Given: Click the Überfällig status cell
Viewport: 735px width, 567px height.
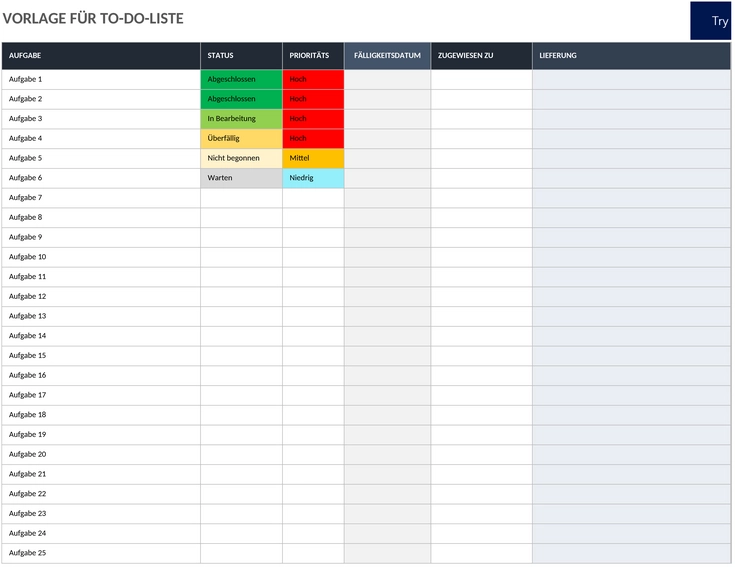Looking at the screenshot, I should [241, 139].
